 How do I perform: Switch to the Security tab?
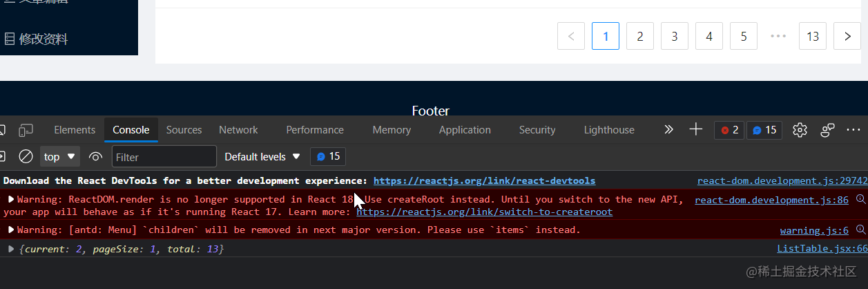pos(537,130)
